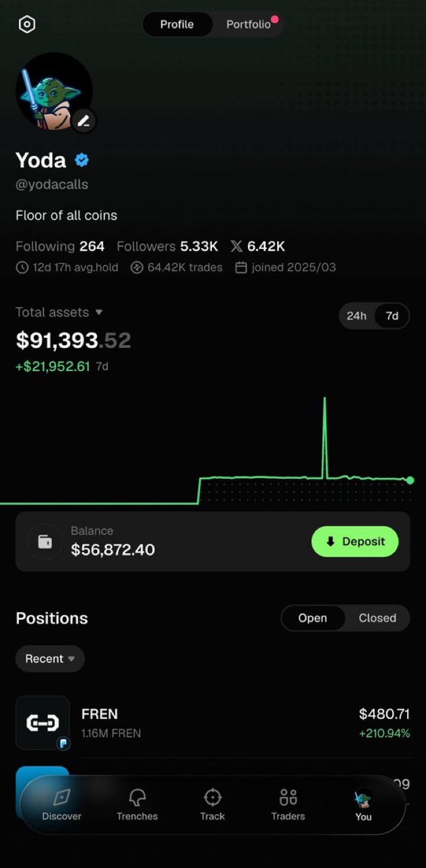Open the Followers 5.33K list

coord(166,247)
